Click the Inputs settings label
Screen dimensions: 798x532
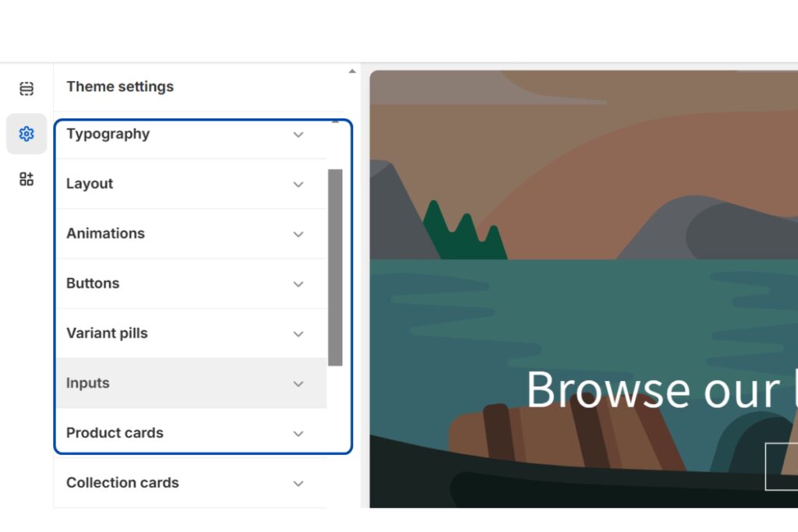tap(87, 383)
